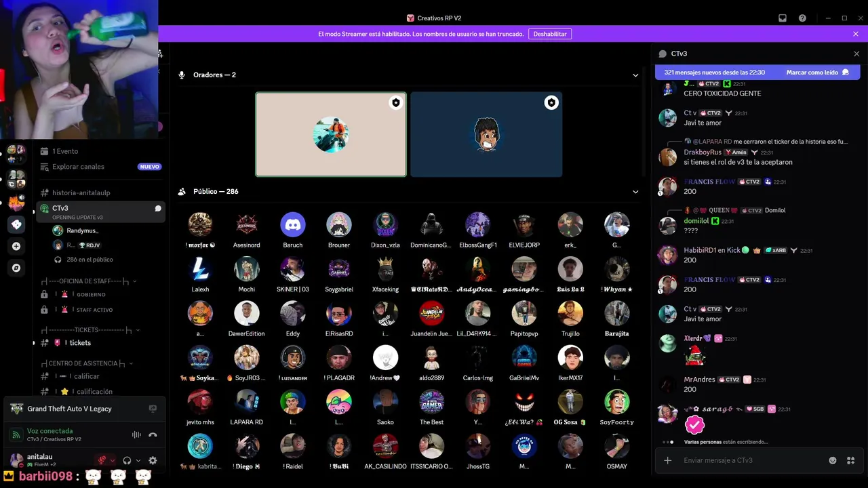Viewport: 868px width, 488px height.
Task: Click audience member The Best avatar
Action: (x=431, y=402)
